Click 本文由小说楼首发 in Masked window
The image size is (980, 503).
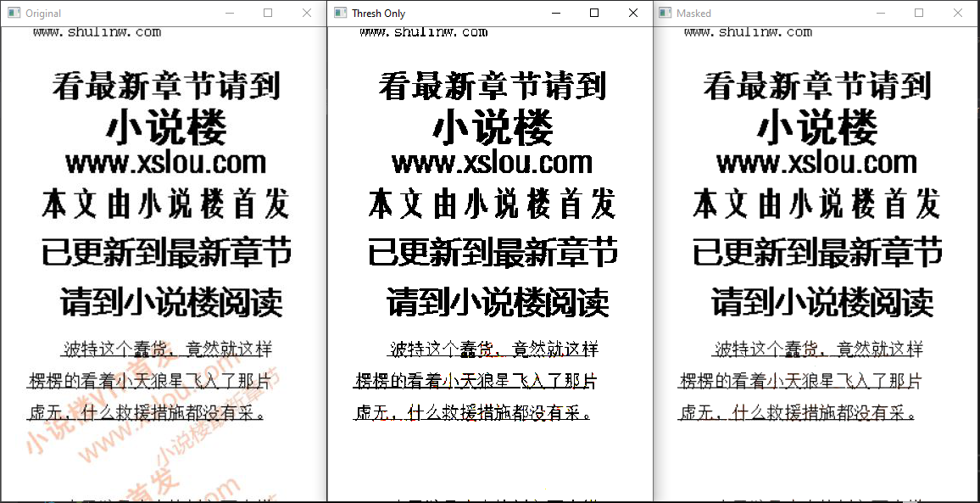tap(817, 204)
